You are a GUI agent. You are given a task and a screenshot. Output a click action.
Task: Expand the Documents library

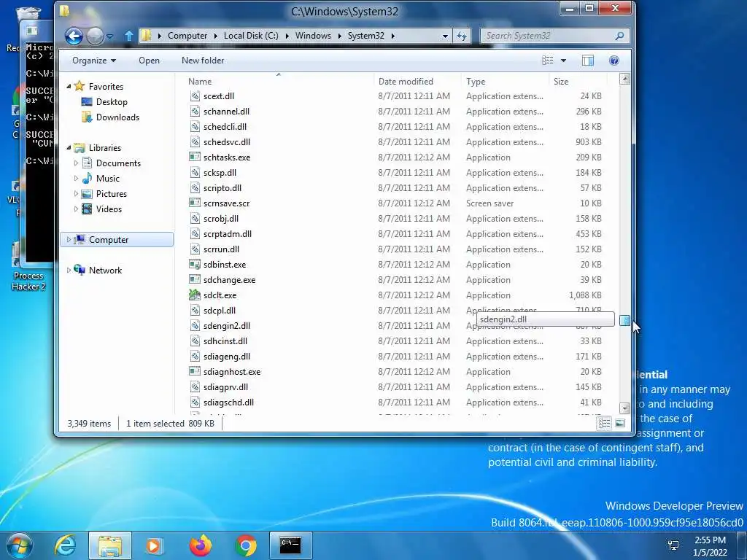coord(76,163)
